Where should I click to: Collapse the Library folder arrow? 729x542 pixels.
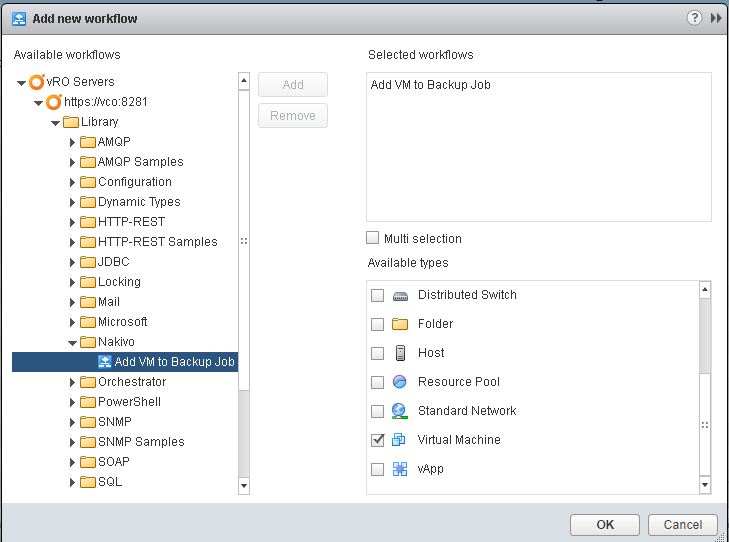point(55,123)
